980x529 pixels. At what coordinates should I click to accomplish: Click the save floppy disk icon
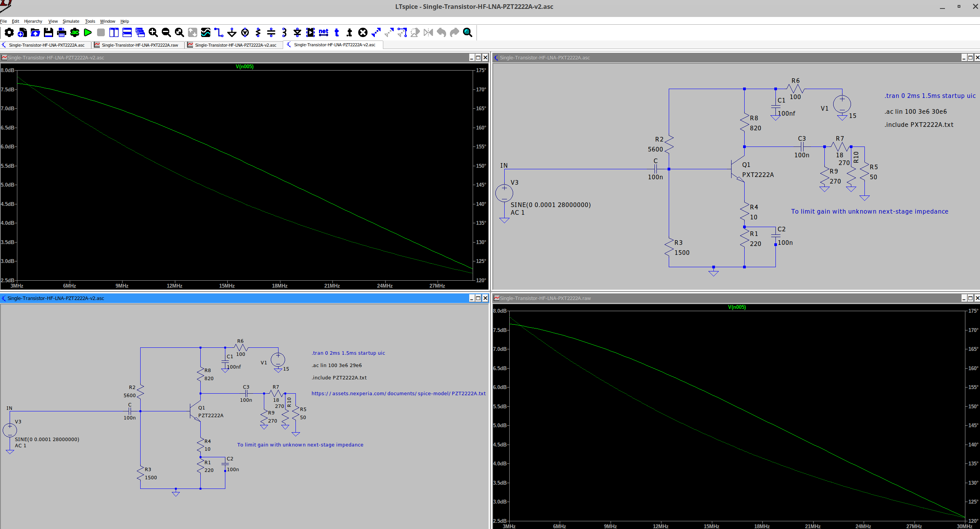pos(49,33)
